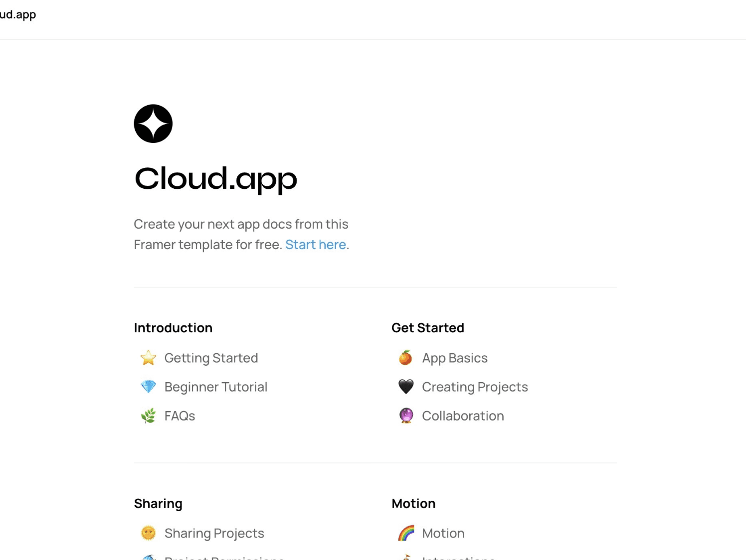This screenshot has width=746, height=560.
Task: Open the FAQs page
Action: tap(180, 416)
